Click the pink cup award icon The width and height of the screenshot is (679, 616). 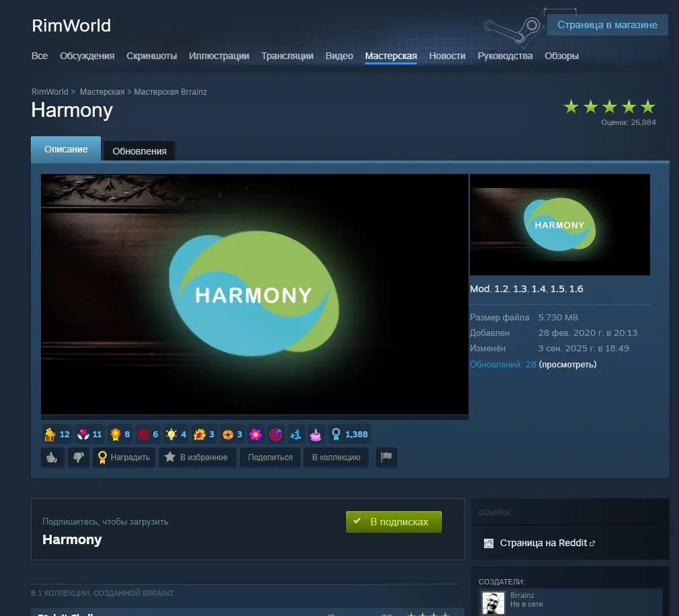[x=316, y=434]
